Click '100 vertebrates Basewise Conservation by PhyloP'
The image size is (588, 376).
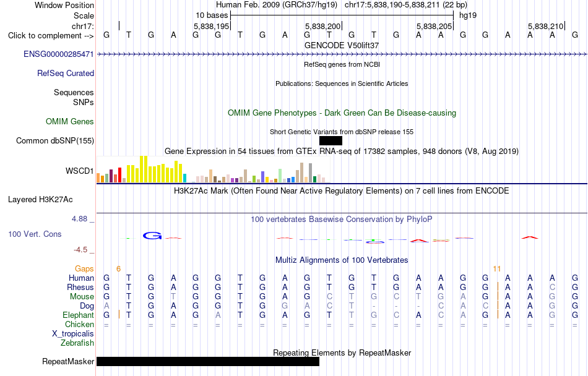[342, 220]
